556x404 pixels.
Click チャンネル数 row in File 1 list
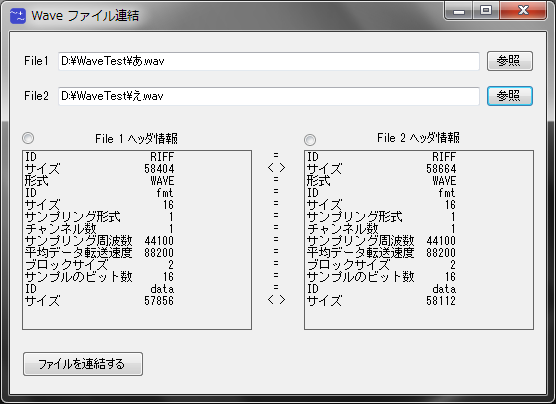coord(99,229)
